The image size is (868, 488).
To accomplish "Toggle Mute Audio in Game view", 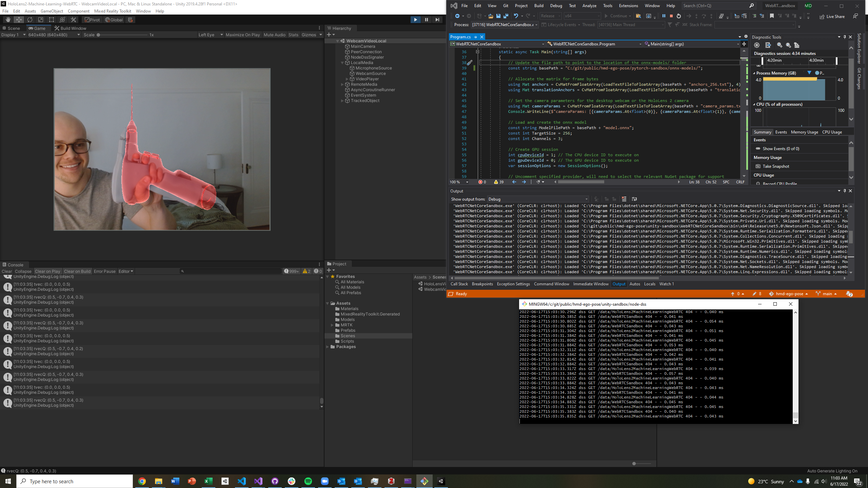I will pyautogui.click(x=274, y=35).
